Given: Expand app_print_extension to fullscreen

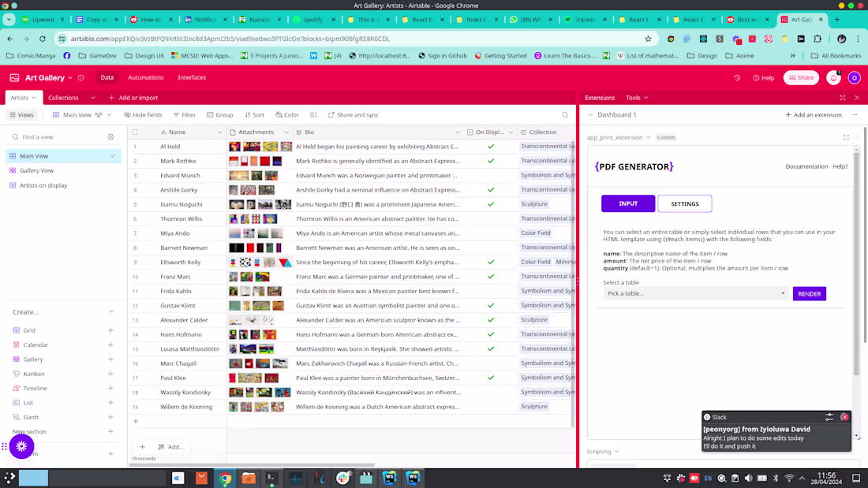Looking at the screenshot, I should click(846, 137).
